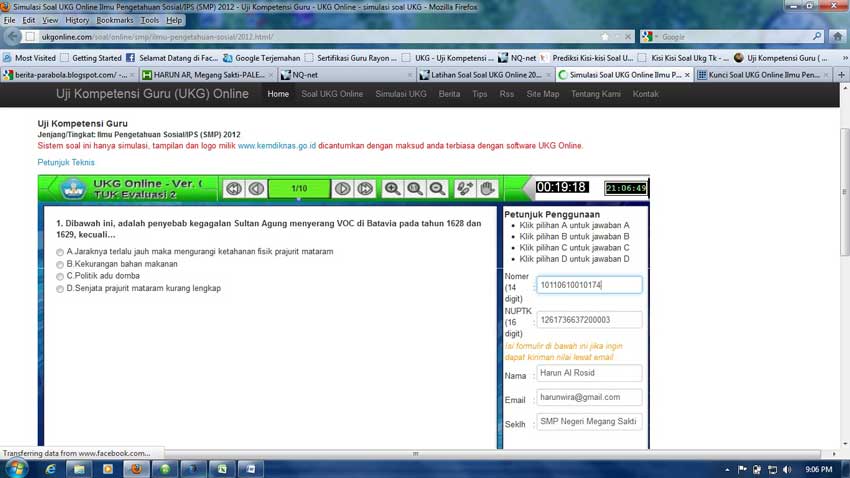Screen dimensions: 850x478
Task: Open Google Terjemahan bookmark
Action: [262, 57]
